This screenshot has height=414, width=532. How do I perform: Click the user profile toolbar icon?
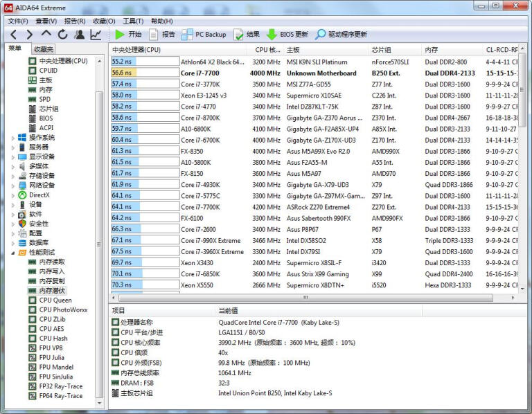coord(80,34)
